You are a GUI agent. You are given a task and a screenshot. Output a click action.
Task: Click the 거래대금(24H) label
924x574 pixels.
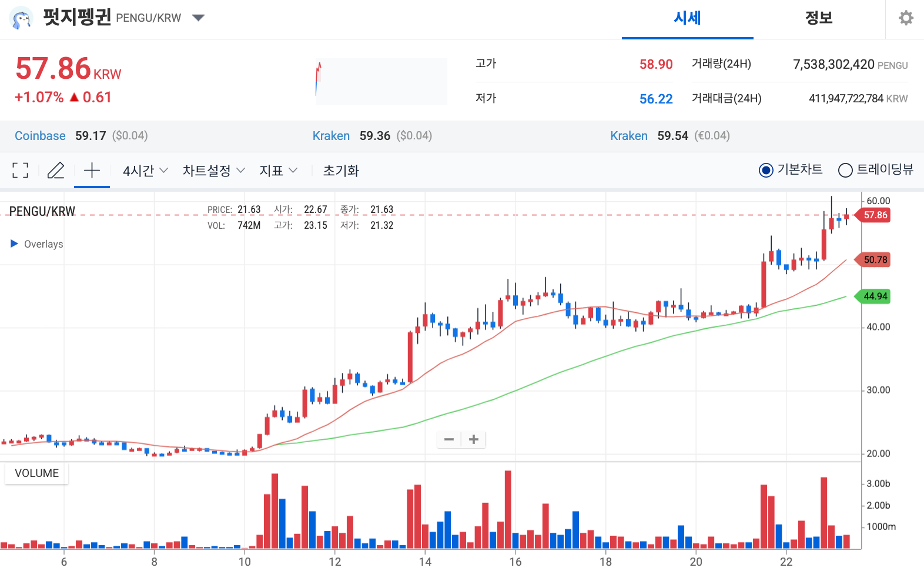[x=727, y=98]
